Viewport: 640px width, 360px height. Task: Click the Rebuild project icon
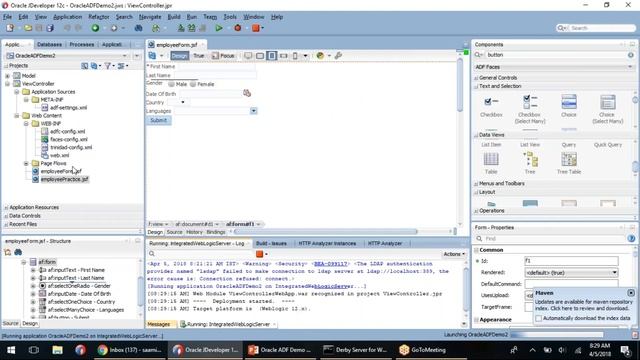[x=191, y=28]
